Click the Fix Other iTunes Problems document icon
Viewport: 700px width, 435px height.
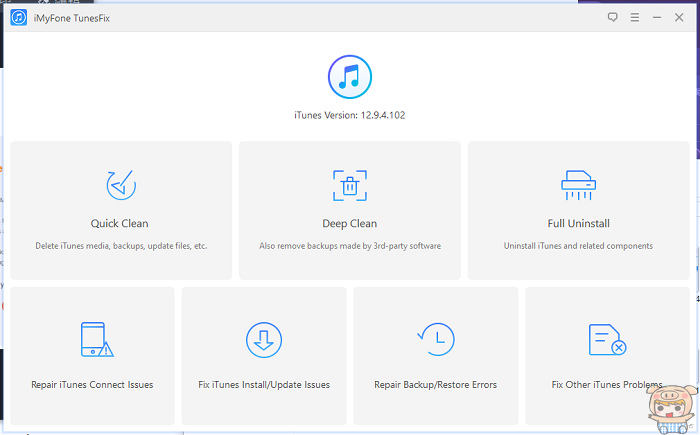click(607, 340)
